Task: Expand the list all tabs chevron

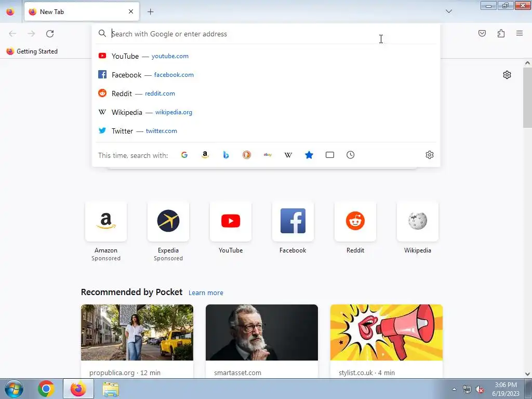Action: (x=448, y=11)
